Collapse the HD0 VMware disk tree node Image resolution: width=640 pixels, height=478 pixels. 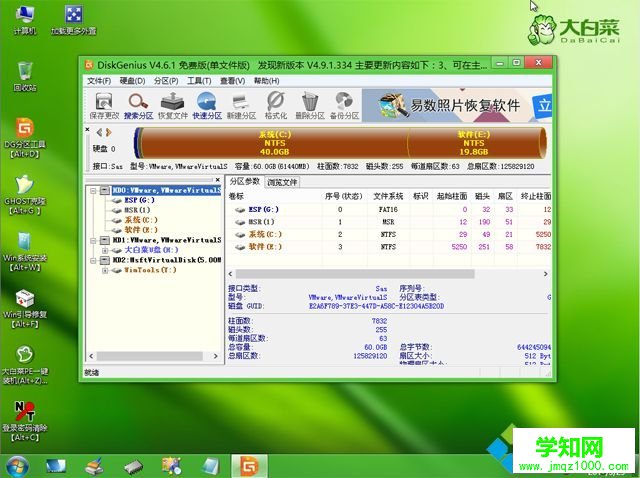click(93, 191)
